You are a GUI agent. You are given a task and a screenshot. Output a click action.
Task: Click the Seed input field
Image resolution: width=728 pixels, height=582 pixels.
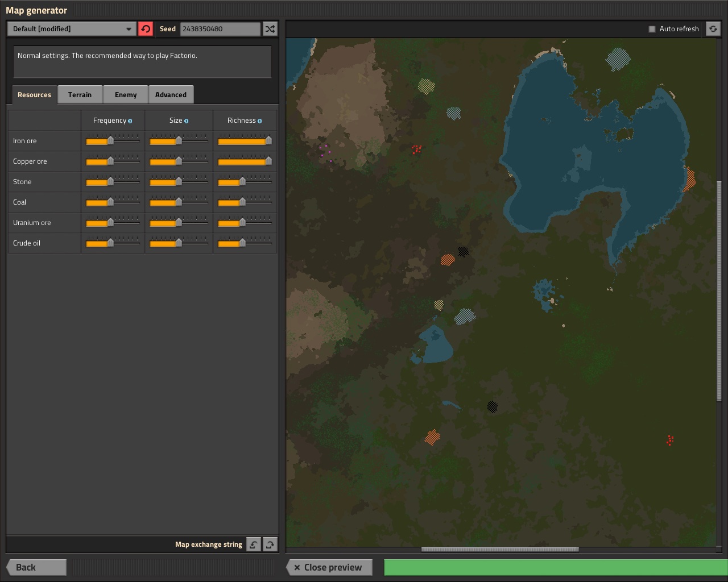click(x=220, y=28)
